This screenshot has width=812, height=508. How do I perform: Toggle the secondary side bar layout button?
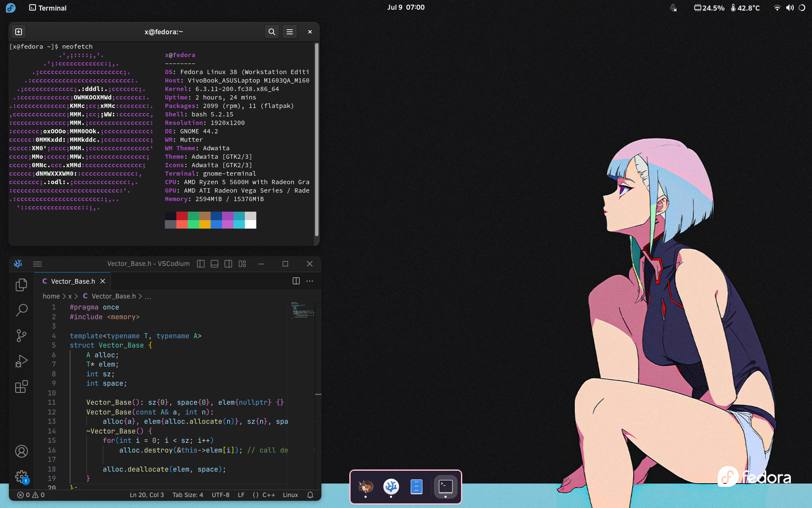(228, 264)
